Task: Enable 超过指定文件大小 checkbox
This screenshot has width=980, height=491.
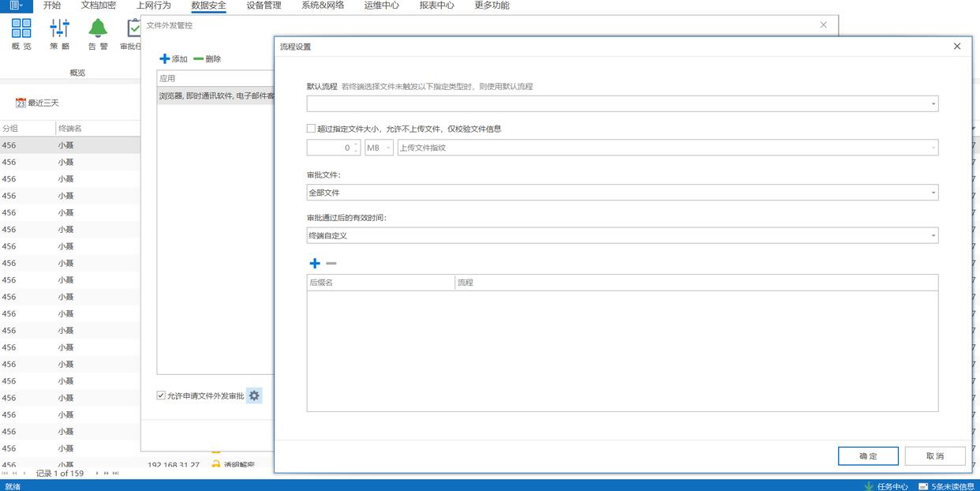Action: tap(311, 129)
